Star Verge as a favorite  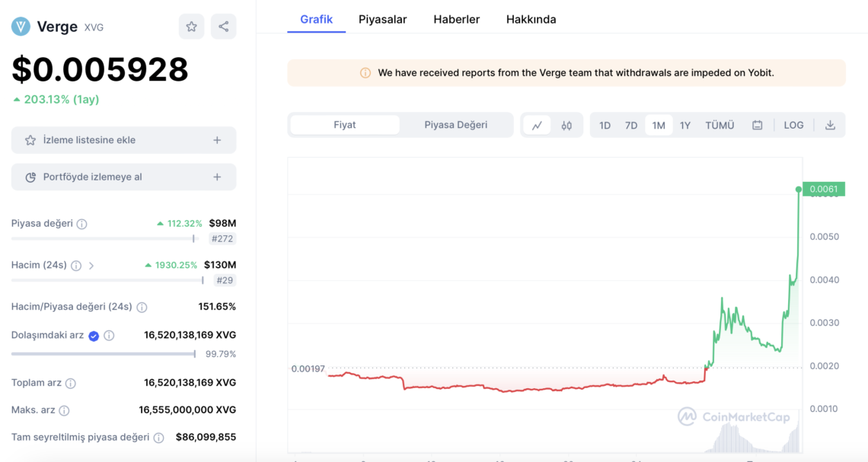(192, 27)
